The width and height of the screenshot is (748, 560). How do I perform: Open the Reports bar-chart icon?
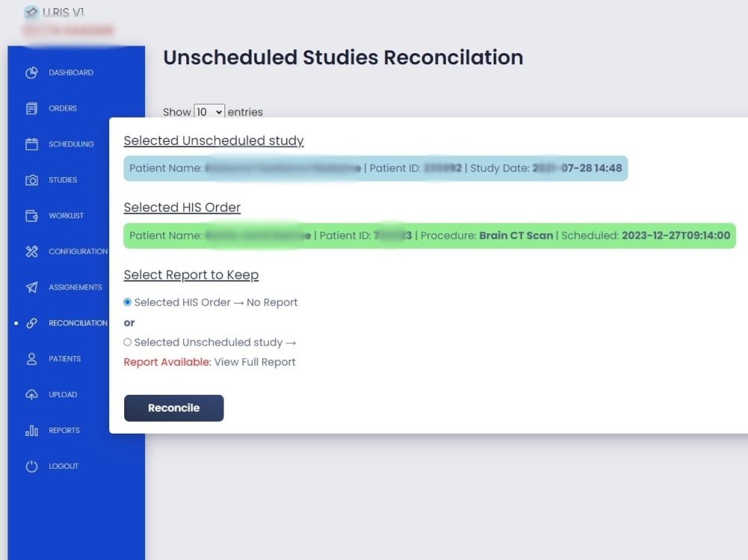(31, 430)
